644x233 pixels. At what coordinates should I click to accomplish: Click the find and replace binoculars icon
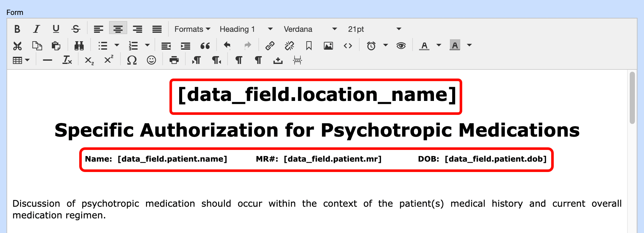pyautogui.click(x=79, y=46)
